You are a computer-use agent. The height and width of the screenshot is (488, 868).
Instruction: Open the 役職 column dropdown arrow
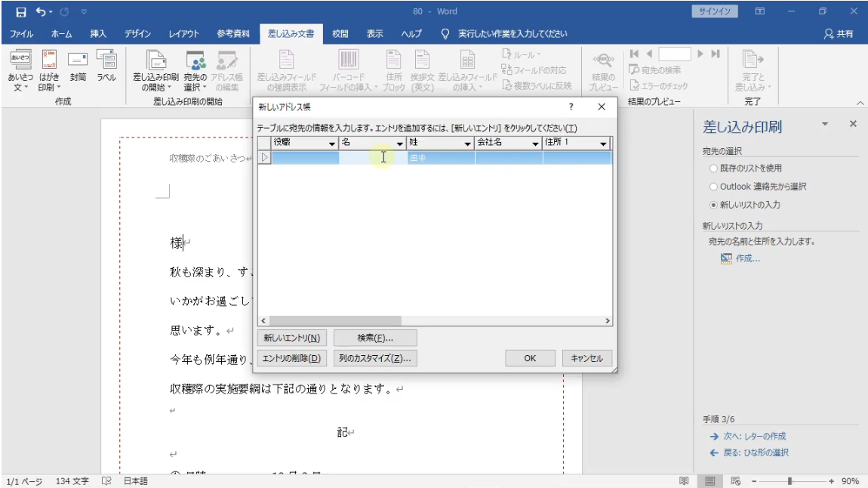tap(331, 144)
